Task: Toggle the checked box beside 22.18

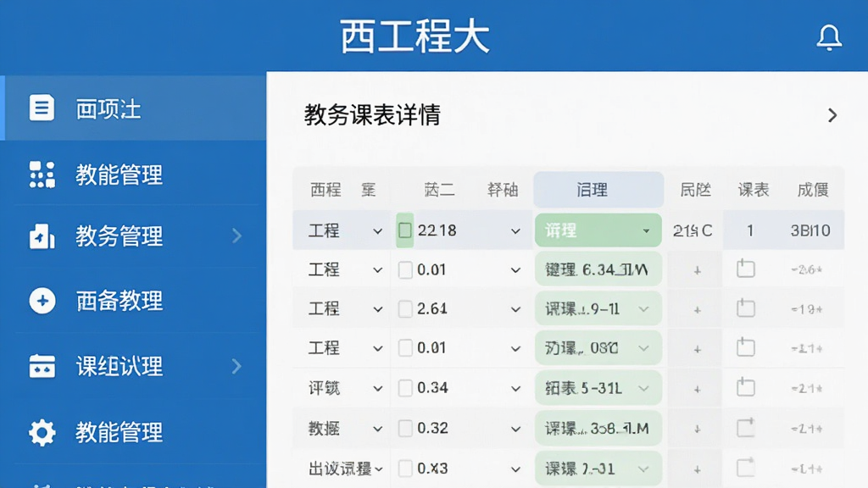Action: (404, 230)
